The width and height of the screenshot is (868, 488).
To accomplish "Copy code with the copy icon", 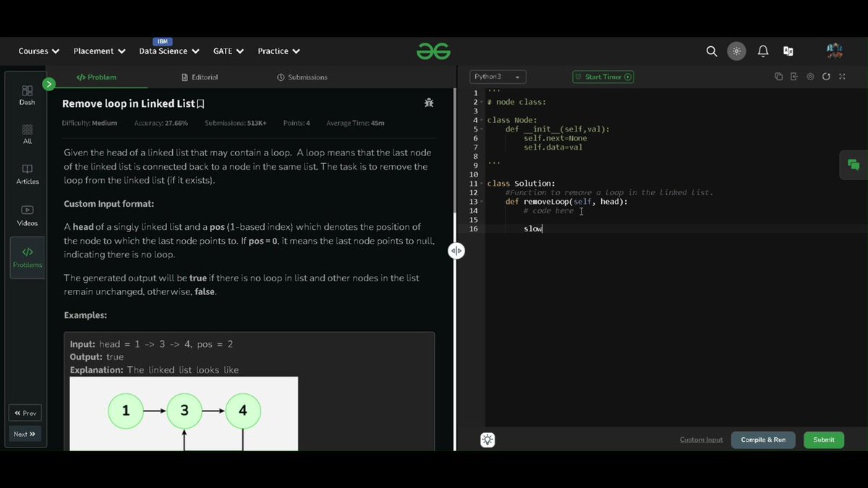I will [x=778, y=77].
